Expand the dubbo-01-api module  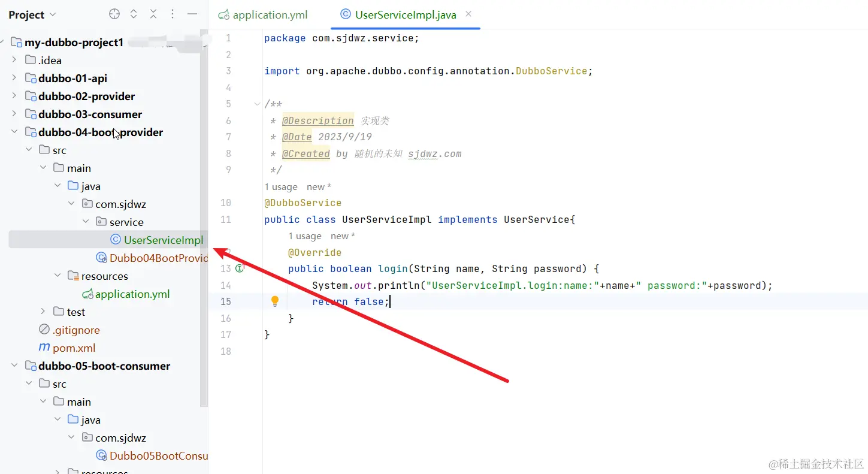(14, 78)
